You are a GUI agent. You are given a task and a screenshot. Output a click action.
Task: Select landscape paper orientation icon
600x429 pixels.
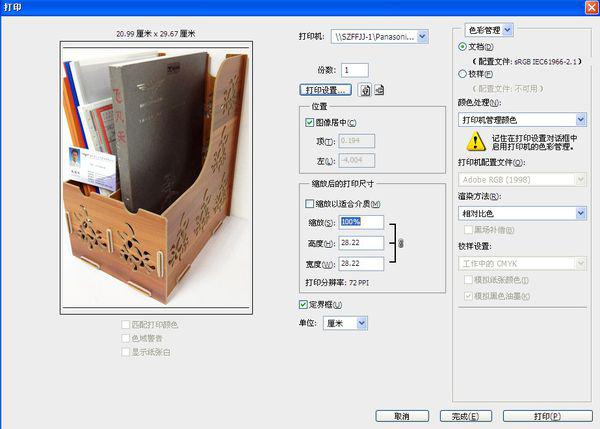[379, 90]
